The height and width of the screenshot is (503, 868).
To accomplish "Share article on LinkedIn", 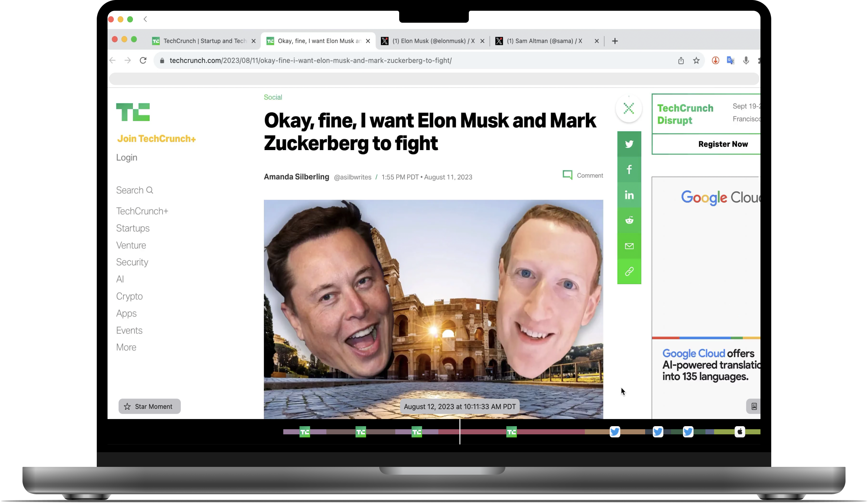I will coord(629,195).
